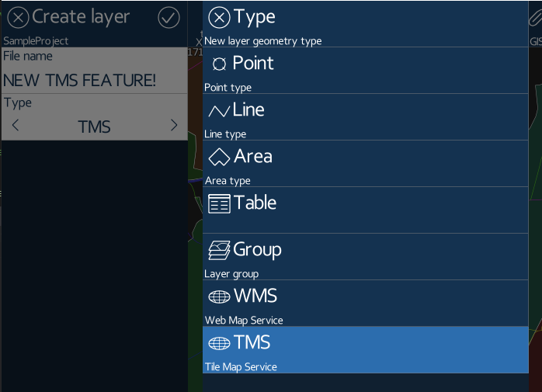This screenshot has height=392, width=542.
Task: Close the Type selection list
Action: click(x=220, y=17)
